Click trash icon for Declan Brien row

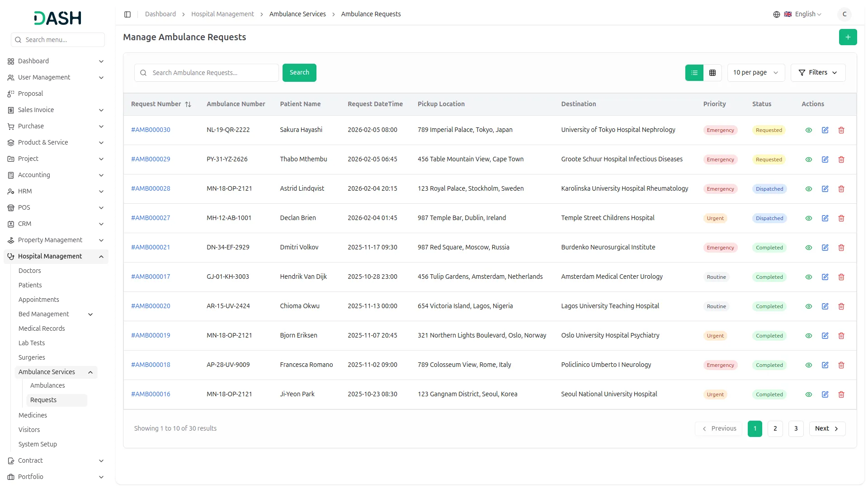pyautogui.click(x=841, y=218)
